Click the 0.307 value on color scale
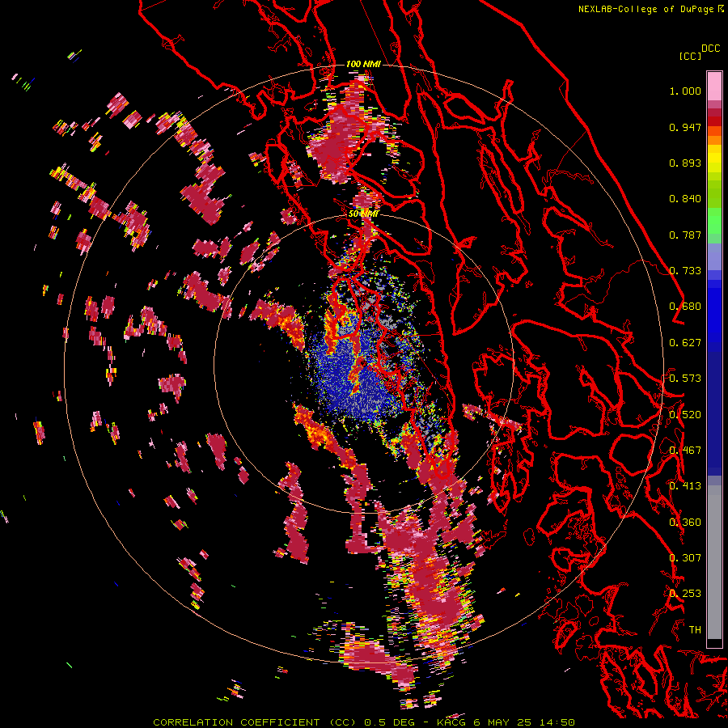Screen dimensions: 728x728 point(685,558)
